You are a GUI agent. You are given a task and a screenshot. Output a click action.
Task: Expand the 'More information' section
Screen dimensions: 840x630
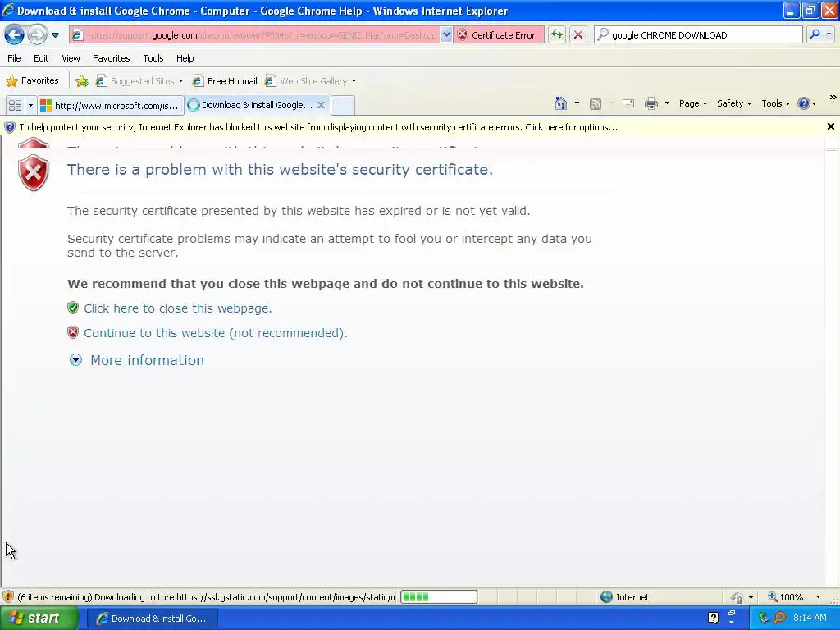[147, 360]
